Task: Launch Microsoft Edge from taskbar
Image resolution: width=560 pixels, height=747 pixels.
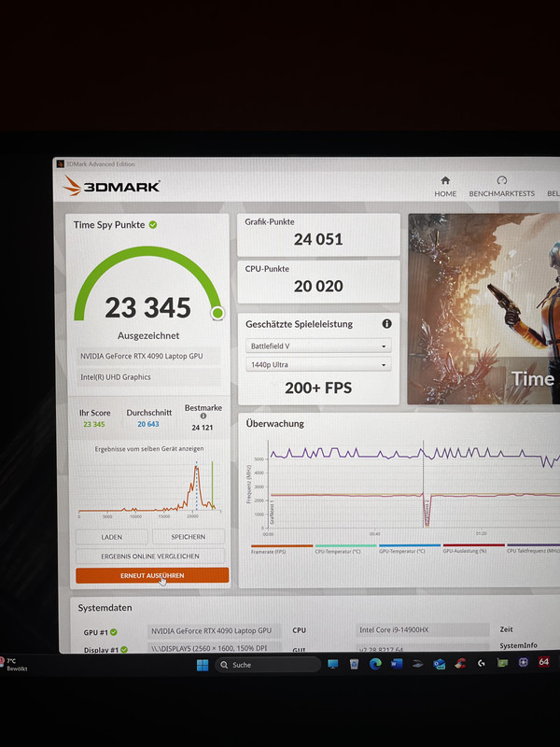Action: [375, 664]
